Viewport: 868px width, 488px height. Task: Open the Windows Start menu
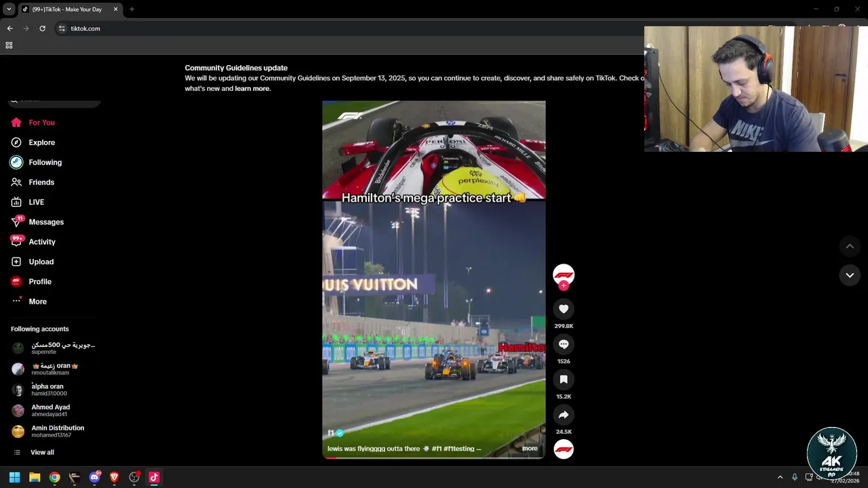(x=14, y=477)
